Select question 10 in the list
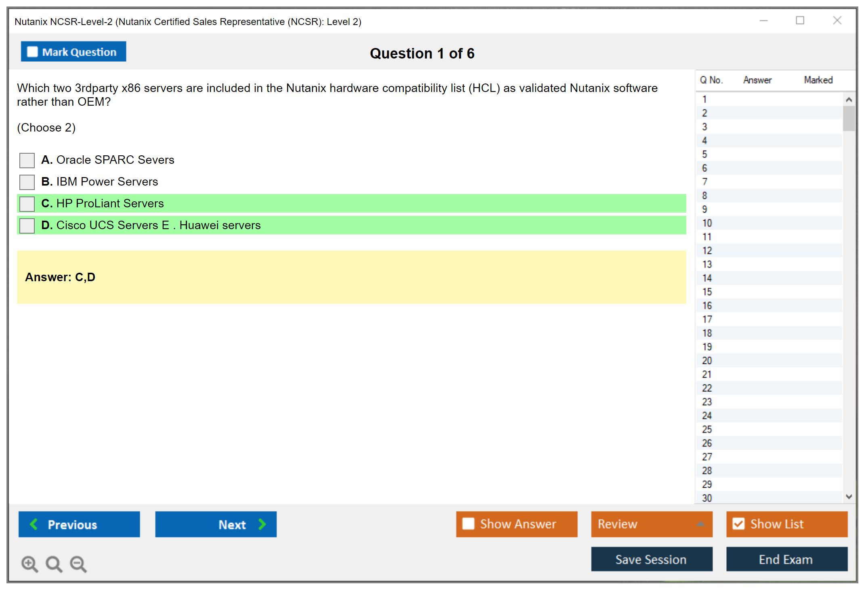This screenshot has height=593, width=868. tap(707, 223)
